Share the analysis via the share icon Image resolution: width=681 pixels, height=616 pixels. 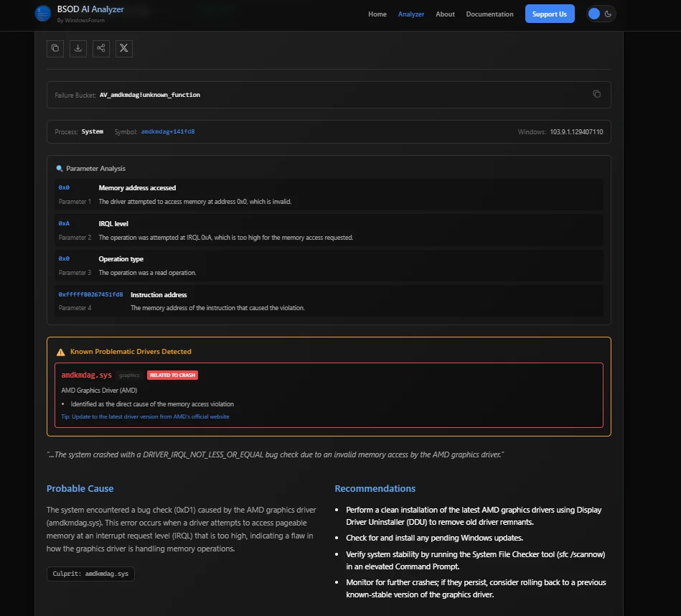tap(101, 48)
